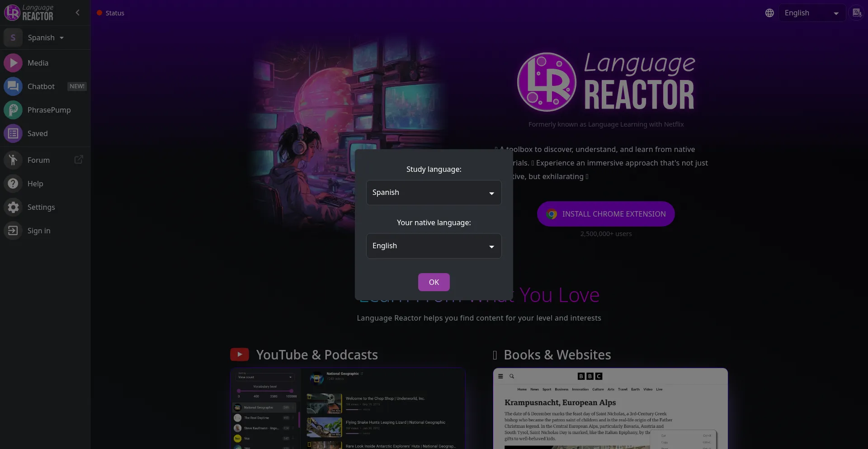This screenshot has width=868, height=449.
Task: Open the Media section
Action: 45,63
